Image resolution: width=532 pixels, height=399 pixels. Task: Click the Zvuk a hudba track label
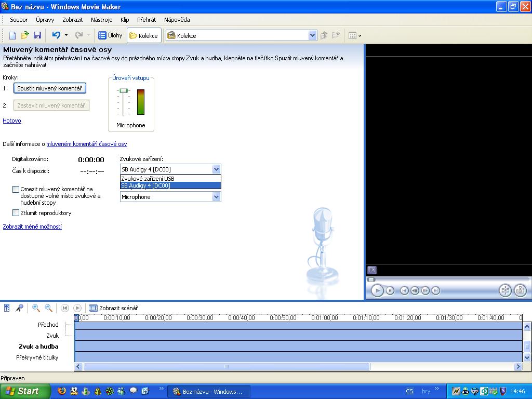tap(38, 347)
